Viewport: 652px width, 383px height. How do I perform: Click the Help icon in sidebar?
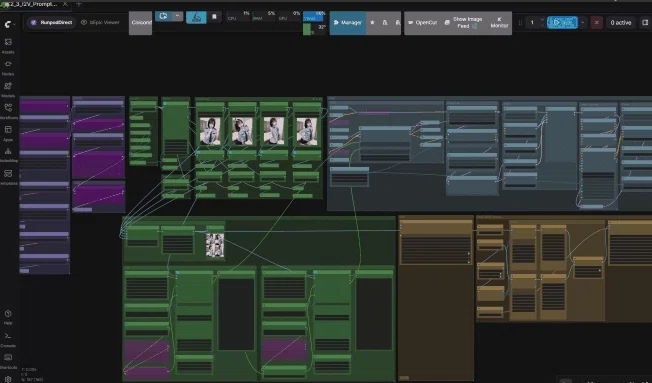click(x=8, y=317)
